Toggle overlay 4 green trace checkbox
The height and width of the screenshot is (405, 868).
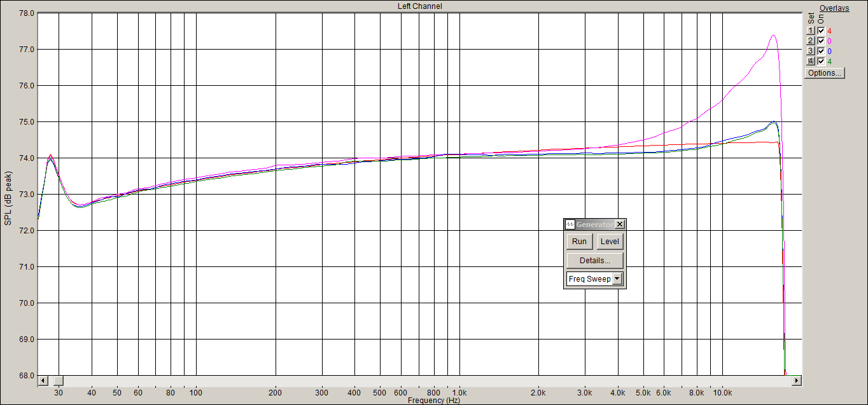tap(821, 61)
